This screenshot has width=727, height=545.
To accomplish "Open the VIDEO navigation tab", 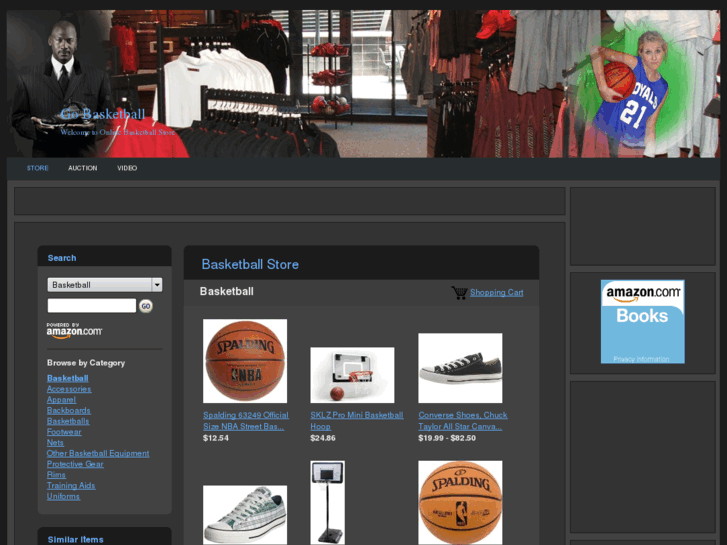I will pyautogui.click(x=127, y=168).
